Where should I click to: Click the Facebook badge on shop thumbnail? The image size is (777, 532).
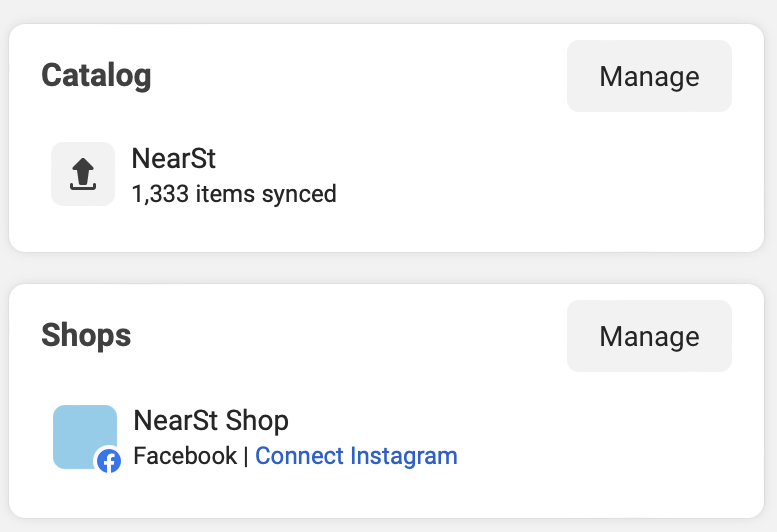[x=108, y=461]
